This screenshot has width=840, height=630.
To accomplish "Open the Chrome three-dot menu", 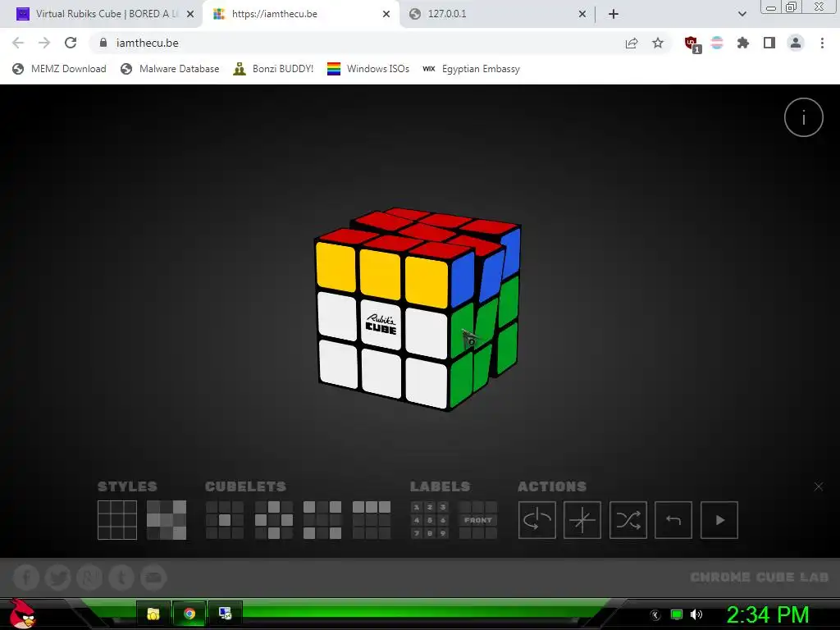I will (822, 43).
